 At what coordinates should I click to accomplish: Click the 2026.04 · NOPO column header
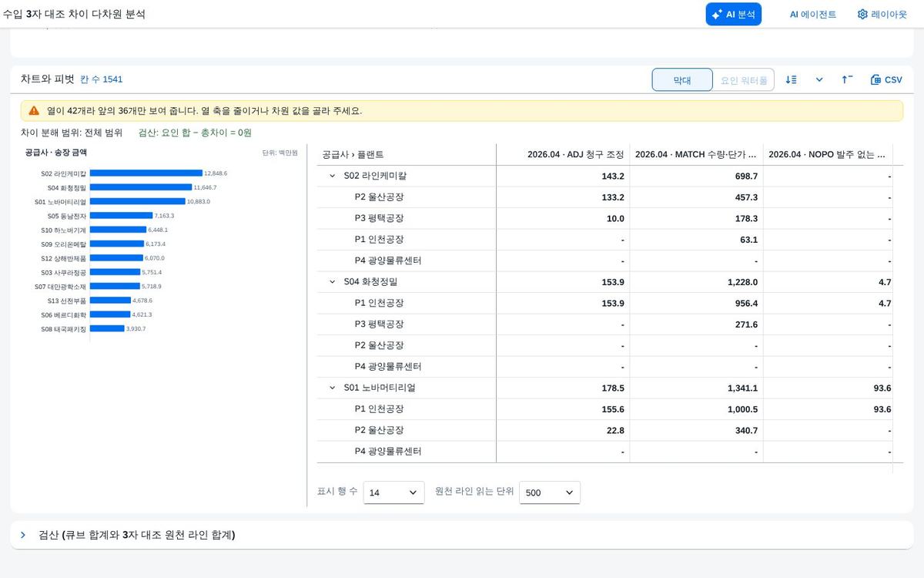pos(828,154)
